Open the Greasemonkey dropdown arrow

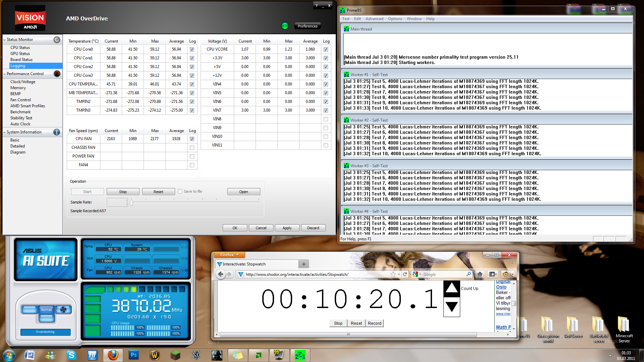512,275
